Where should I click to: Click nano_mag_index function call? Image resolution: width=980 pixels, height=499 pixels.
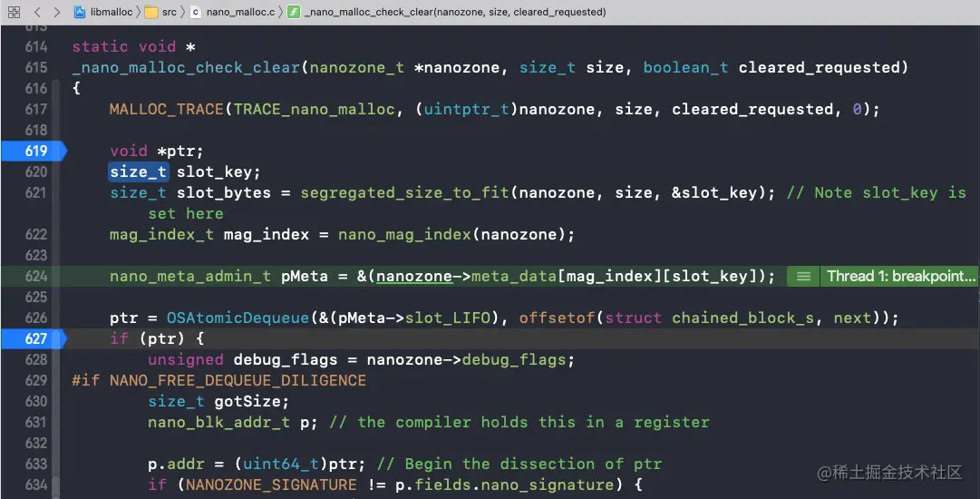pyautogui.click(x=404, y=234)
